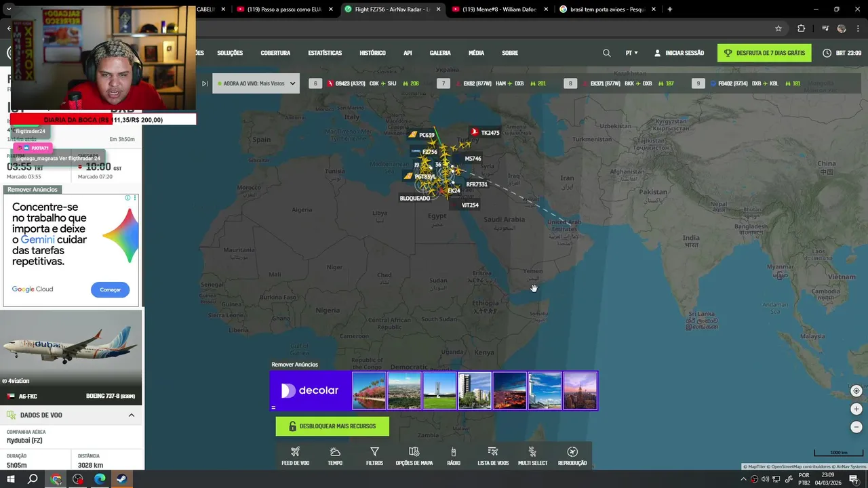Open the Reprodução playback tool
Viewport: 868px width, 488px height.
coord(572,456)
